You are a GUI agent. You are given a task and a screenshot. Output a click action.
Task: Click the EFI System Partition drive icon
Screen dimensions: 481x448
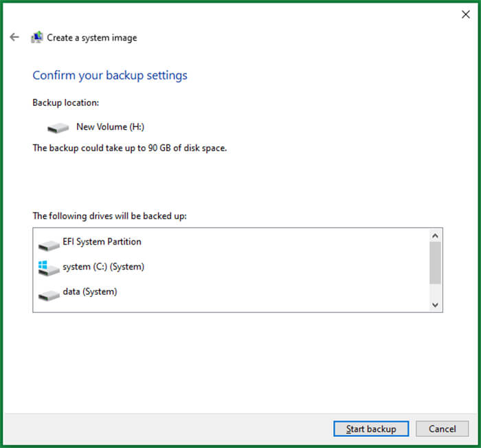(49, 244)
